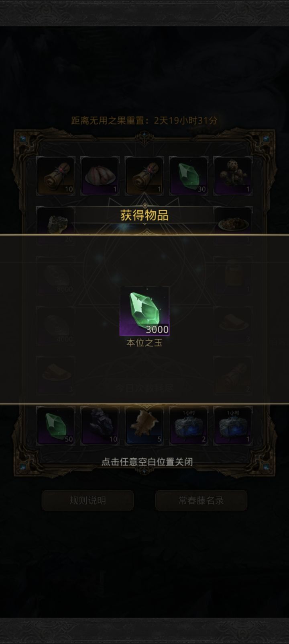This screenshot has width=289, height=644.
Task: Select the dark ore item with quantity 10
Action: [x=100, y=425]
